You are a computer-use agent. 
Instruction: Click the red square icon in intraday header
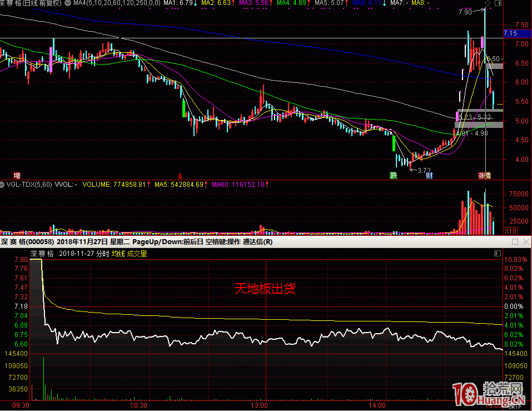tap(497, 254)
